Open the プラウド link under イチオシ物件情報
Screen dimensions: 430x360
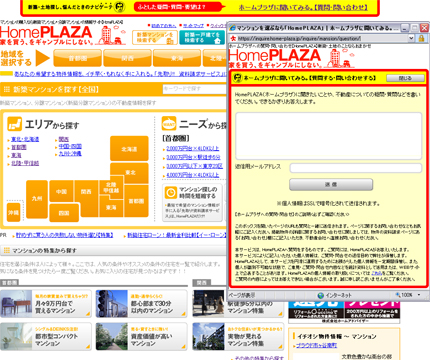(317, 346)
